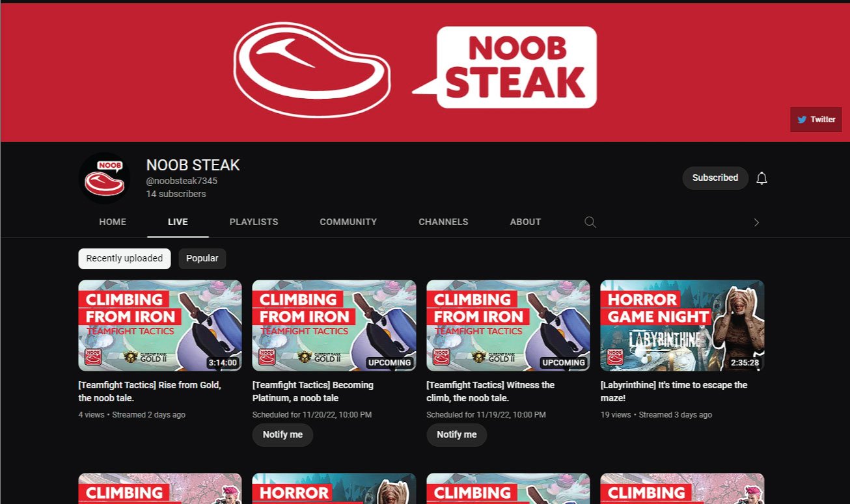Open the Rise from Gold stream thumbnail
850x504 pixels.
pos(160,326)
